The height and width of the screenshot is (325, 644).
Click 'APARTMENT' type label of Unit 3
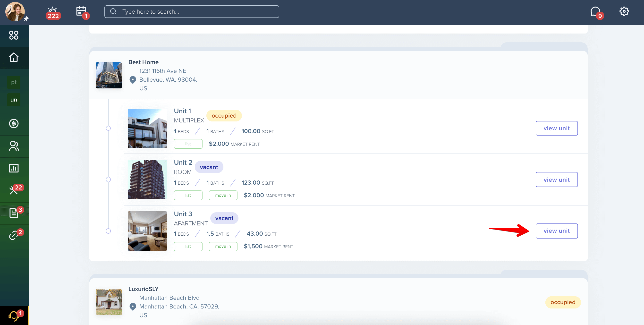(191, 223)
